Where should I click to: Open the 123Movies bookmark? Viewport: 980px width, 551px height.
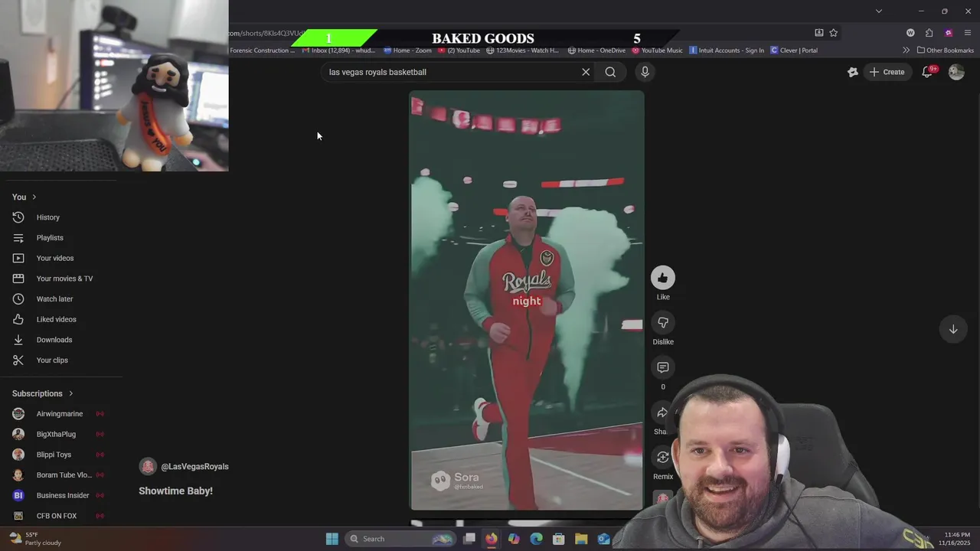[x=522, y=51]
